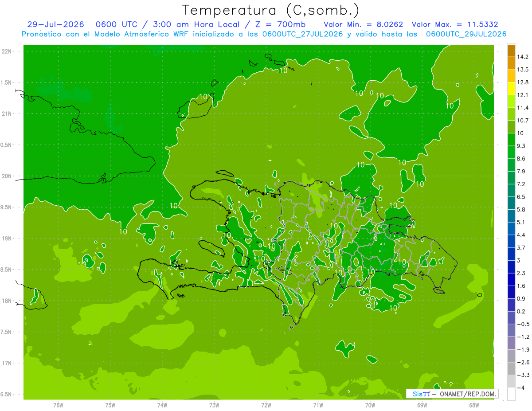Click the "0.9" value on color scale
Screen dimensions: 532x411
(521, 298)
